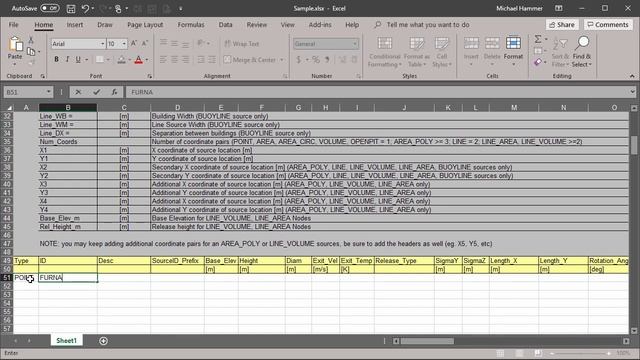The width and height of the screenshot is (640, 360).
Task: Click the Sort & Filter icon
Action: click(560, 44)
